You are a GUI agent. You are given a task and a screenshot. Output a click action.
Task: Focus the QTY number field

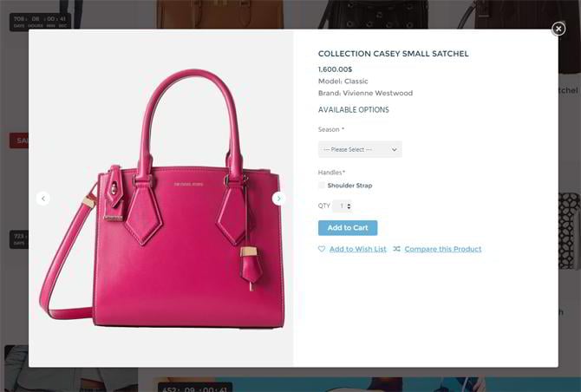pyautogui.click(x=342, y=206)
